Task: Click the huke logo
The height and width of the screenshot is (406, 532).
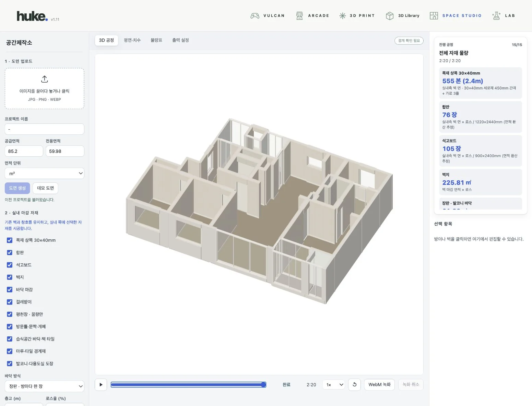Action: tap(32, 16)
